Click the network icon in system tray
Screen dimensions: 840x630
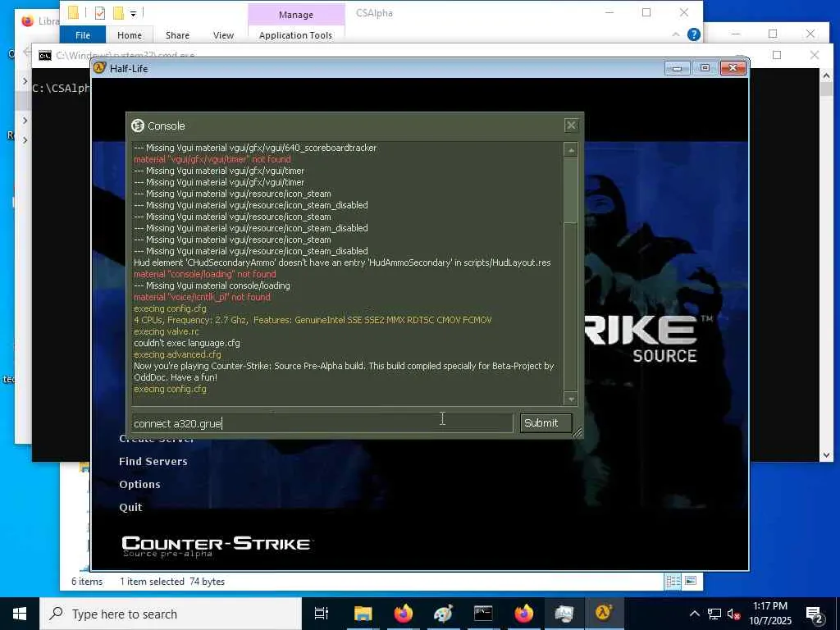click(714, 614)
